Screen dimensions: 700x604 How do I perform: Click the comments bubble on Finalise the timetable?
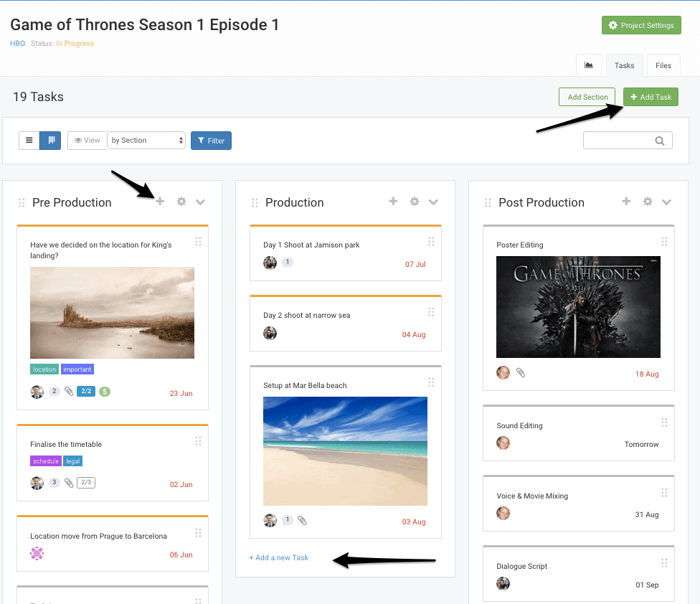54,483
